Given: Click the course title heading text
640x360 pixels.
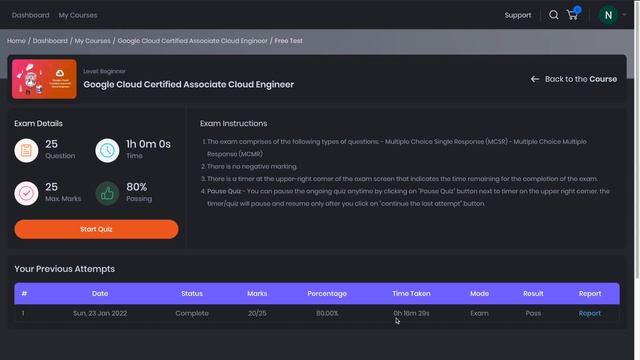Looking at the screenshot, I should pos(189,84).
